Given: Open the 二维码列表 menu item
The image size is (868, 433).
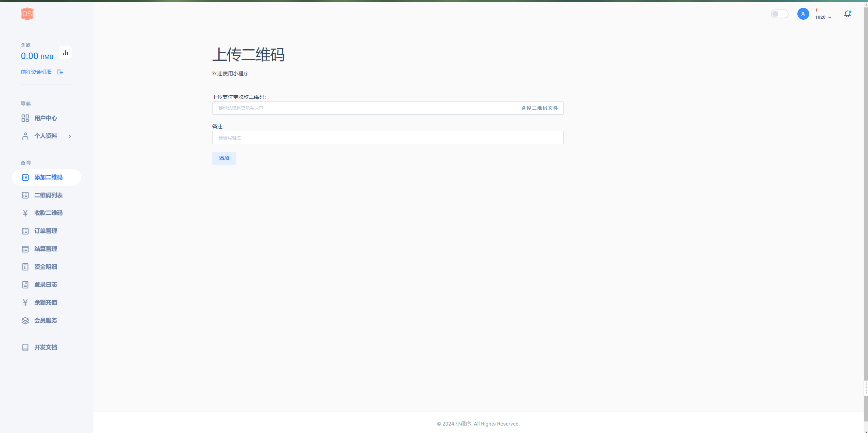Looking at the screenshot, I should (x=48, y=195).
